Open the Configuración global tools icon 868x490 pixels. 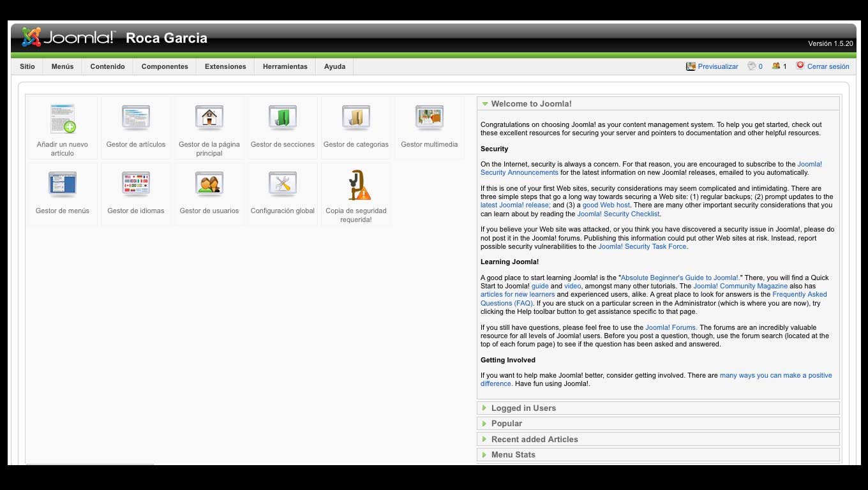(x=283, y=185)
